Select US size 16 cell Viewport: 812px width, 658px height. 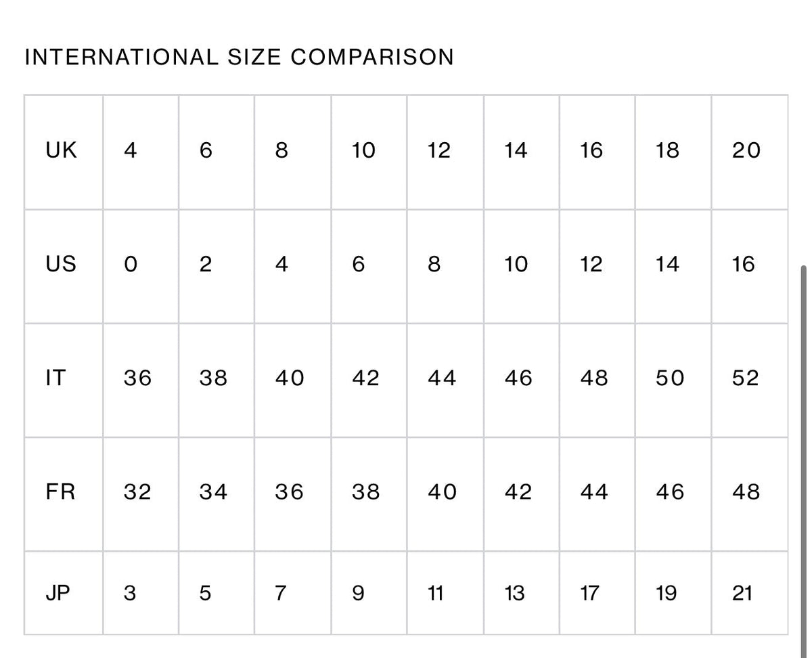[750, 266]
